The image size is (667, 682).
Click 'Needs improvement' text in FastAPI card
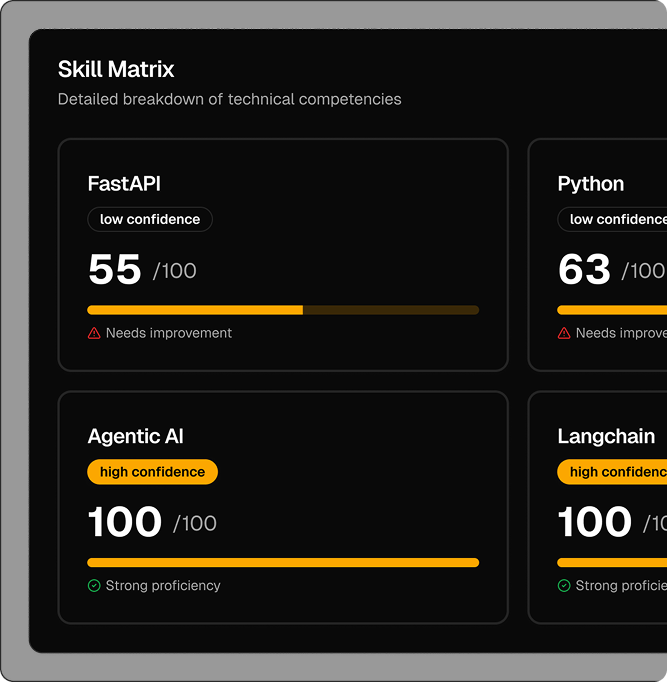[x=169, y=333]
